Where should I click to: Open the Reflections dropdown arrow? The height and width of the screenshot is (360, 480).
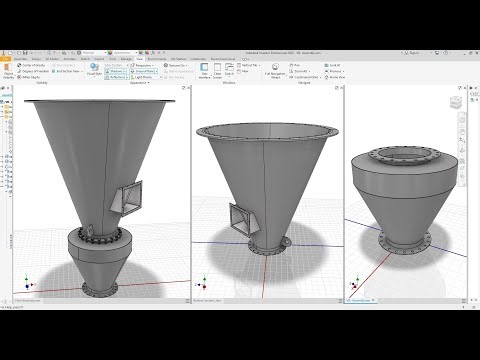click(x=128, y=77)
